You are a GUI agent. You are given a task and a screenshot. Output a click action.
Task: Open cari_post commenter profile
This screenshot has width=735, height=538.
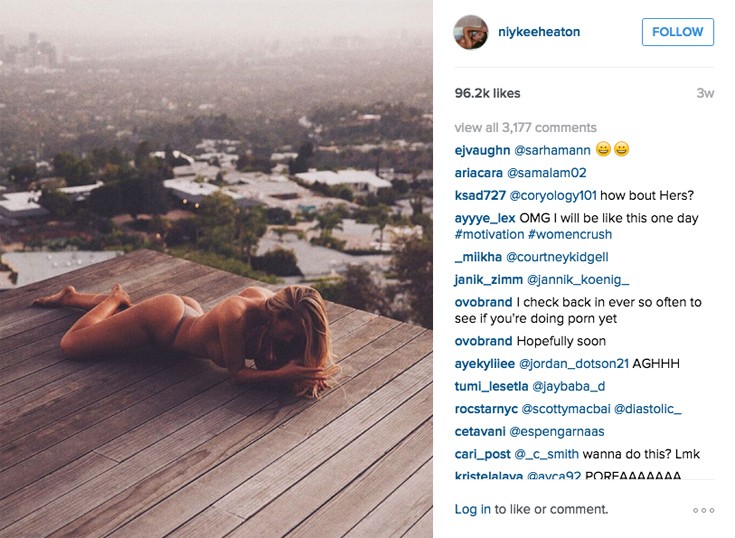(482, 454)
